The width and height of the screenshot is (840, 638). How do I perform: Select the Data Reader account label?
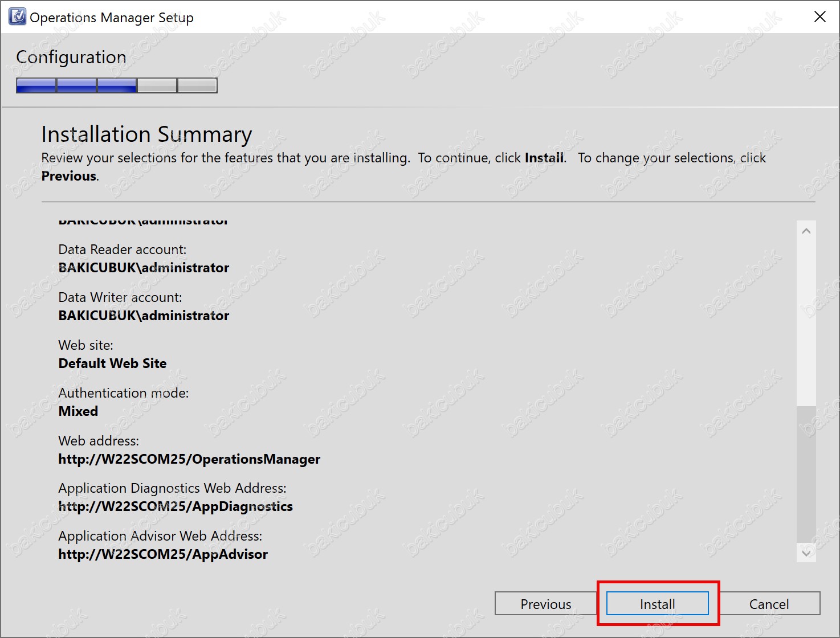(123, 250)
